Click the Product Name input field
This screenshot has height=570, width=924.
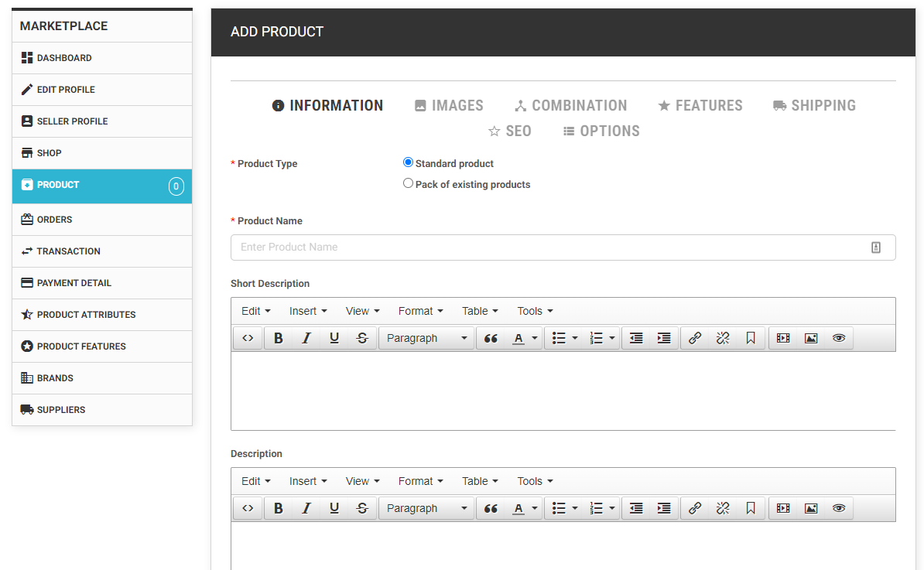pos(563,247)
